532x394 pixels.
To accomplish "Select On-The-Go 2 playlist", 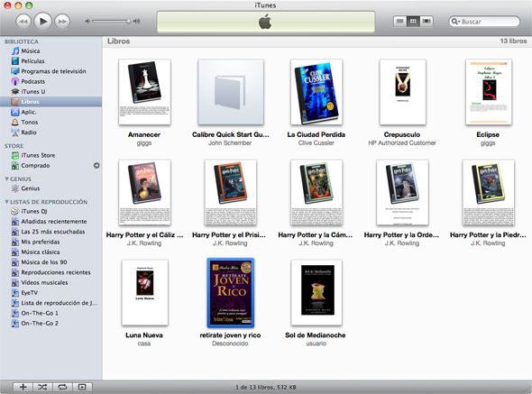I will point(50,324).
